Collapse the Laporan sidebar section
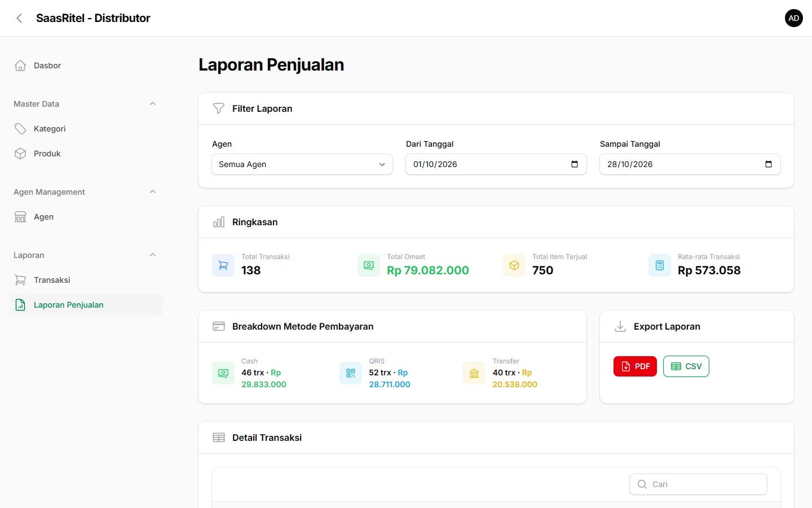The height and width of the screenshot is (508, 812). point(153,255)
